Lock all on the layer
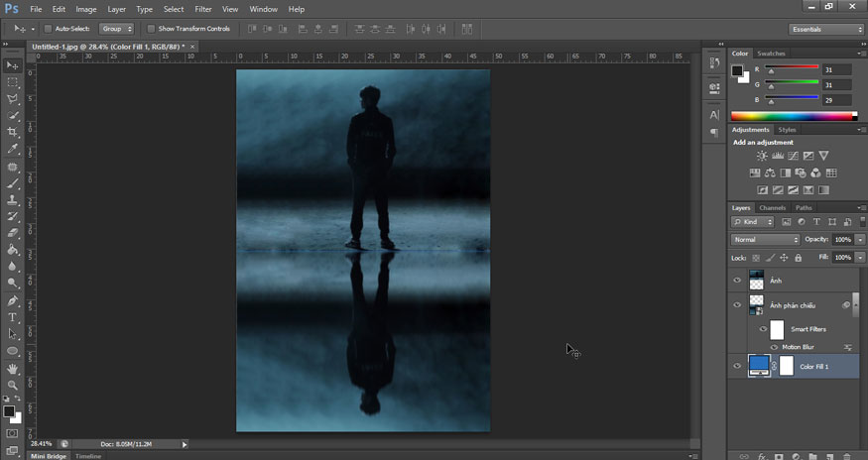The width and height of the screenshot is (868, 460). pyautogui.click(x=799, y=258)
